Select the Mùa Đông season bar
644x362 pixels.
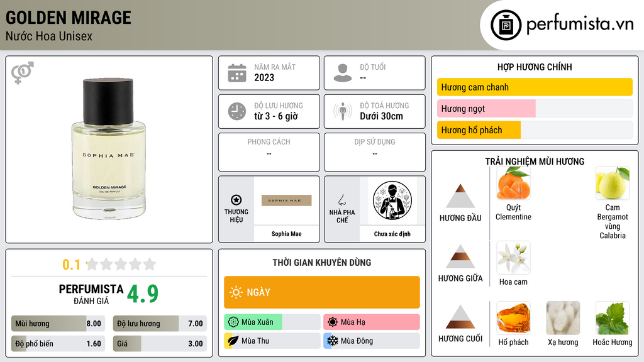click(x=372, y=341)
